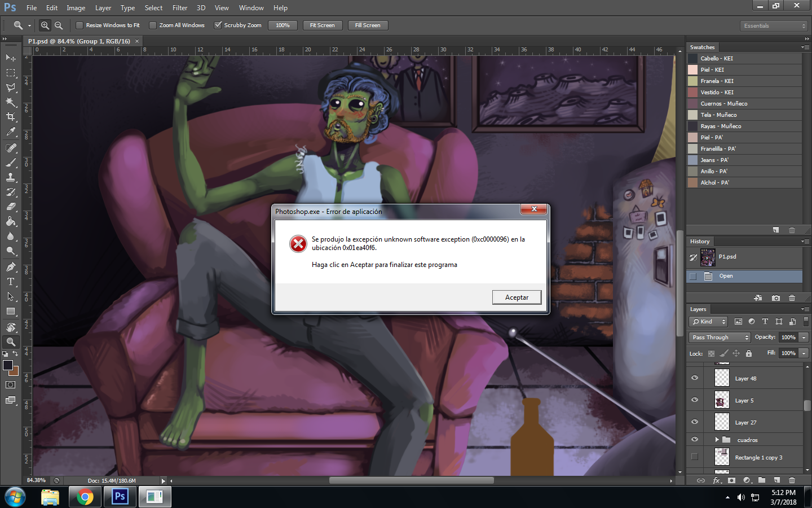Click the Fill Screen button

point(368,25)
